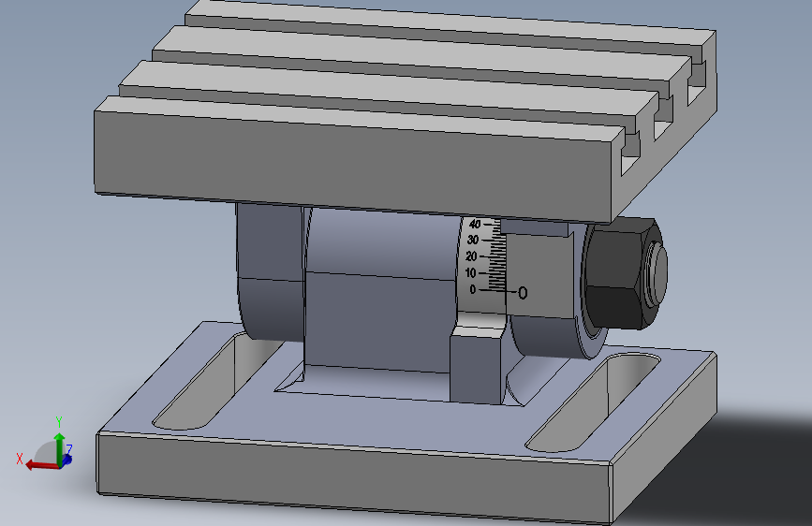Click the blue Z axis of the triad
This screenshot has width=812, height=526.
66,459
